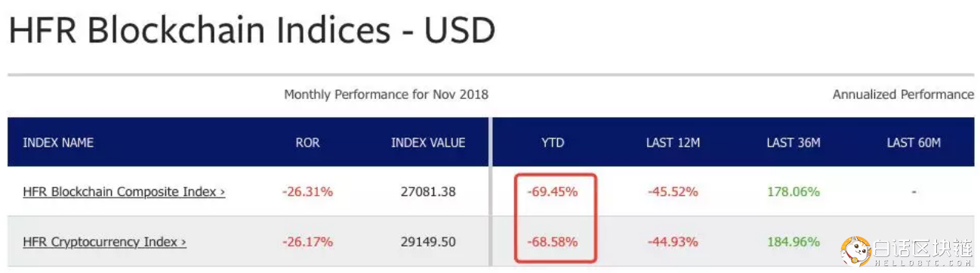Image resolution: width=980 pixels, height=273 pixels.
Task: Open the HFR Cryptocurrency Index link
Action: click(104, 242)
